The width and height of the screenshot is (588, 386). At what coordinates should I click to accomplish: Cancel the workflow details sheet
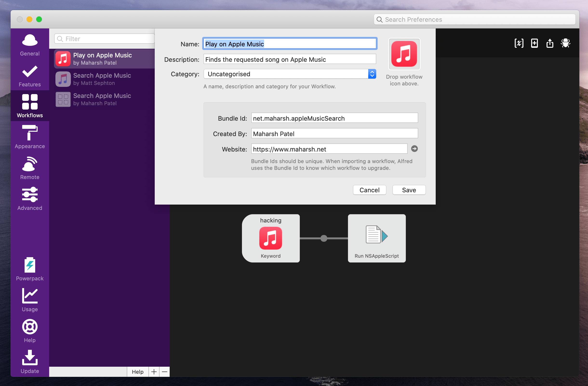(369, 190)
